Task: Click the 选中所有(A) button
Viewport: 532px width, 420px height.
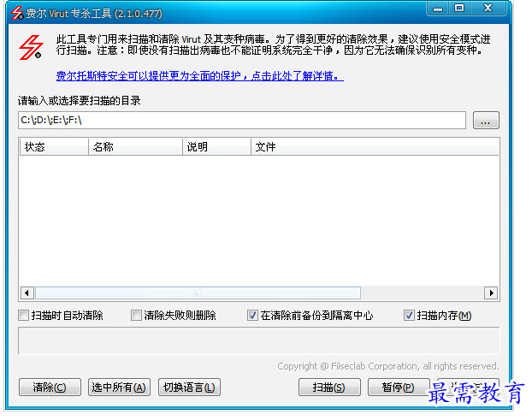Action: pos(119,387)
